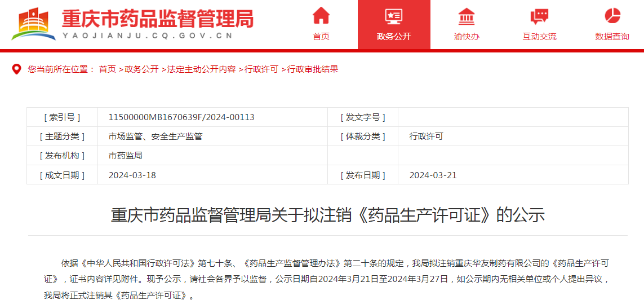Click the 体裁分类 label cell
Viewport: 644px width, 304px height.
pyautogui.click(x=363, y=136)
